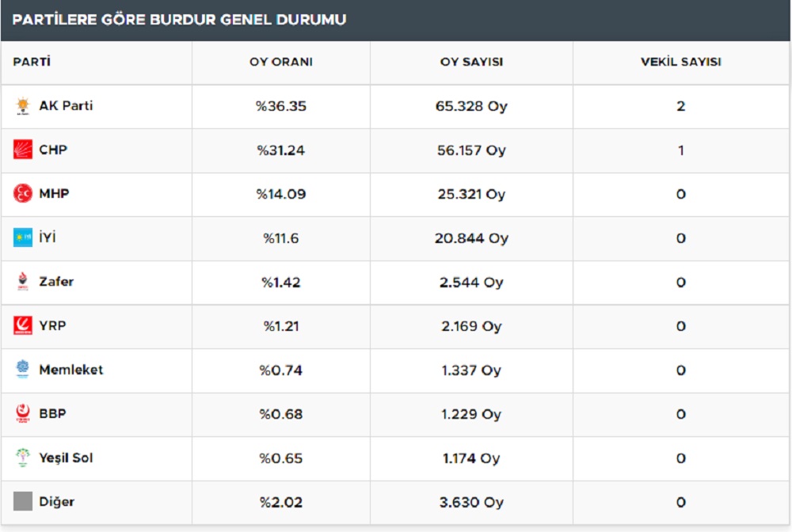Click the 56.157 Oy vote count
The width and height of the screenshot is (792, 532).
point(471,150)
